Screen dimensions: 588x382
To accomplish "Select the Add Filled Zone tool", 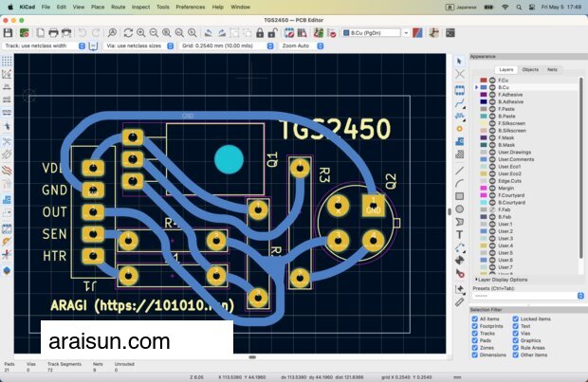I will click(x=459, y=141).
